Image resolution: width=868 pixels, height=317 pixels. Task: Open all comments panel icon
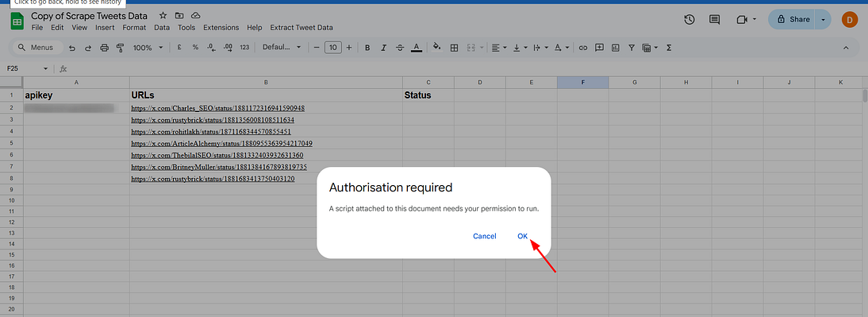point(715,19)
